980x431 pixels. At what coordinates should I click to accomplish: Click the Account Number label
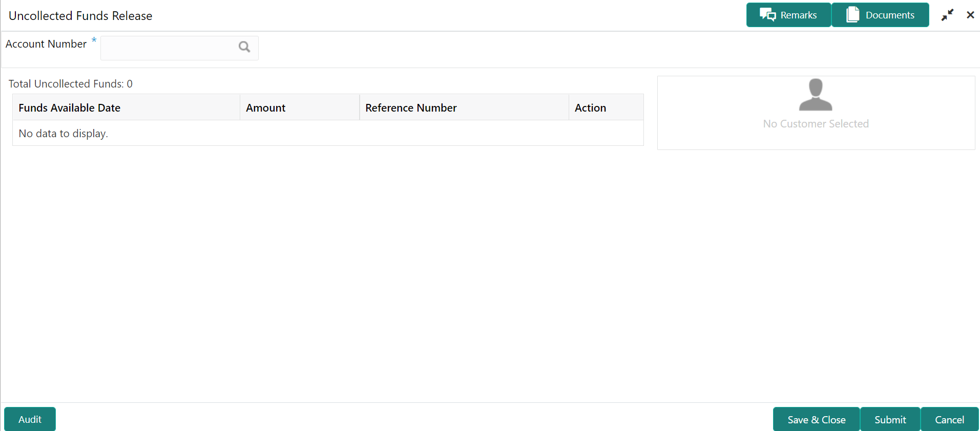click(46, 44)
